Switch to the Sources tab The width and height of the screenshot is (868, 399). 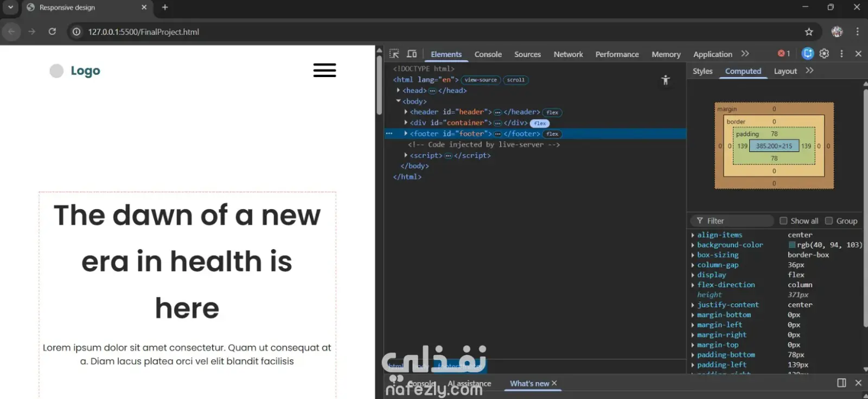click(x=527, y=54)
